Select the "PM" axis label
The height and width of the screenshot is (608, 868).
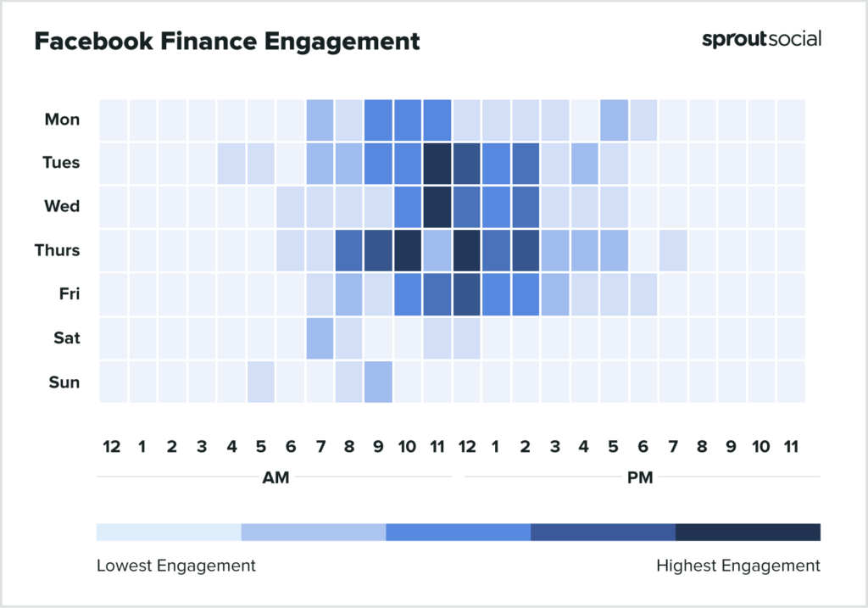tap(640, 477)
